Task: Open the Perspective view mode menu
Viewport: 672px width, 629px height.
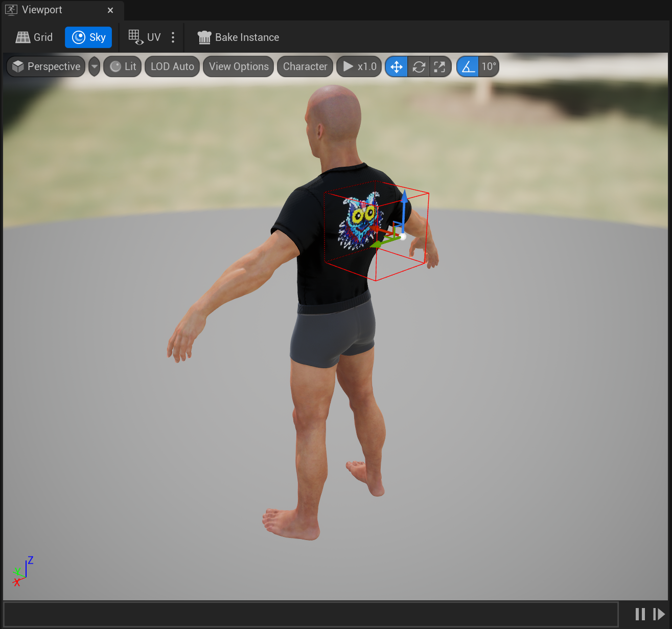Action: point(46,66)
